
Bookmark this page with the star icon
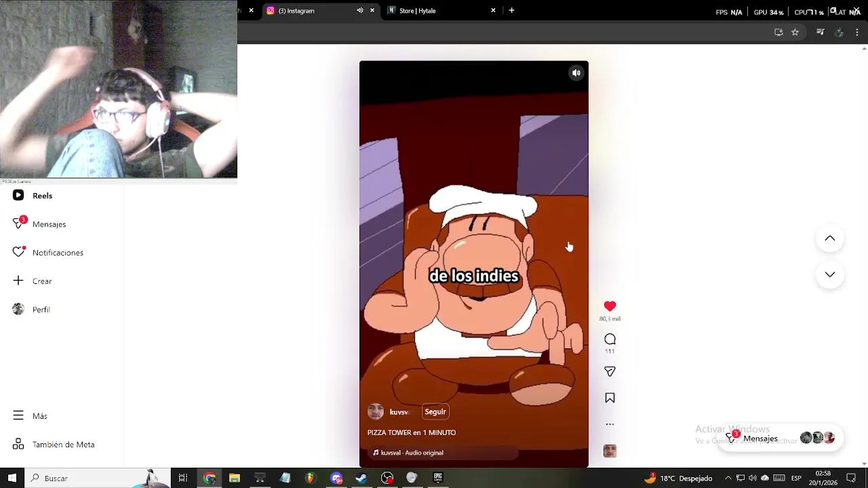pos(795,32)
